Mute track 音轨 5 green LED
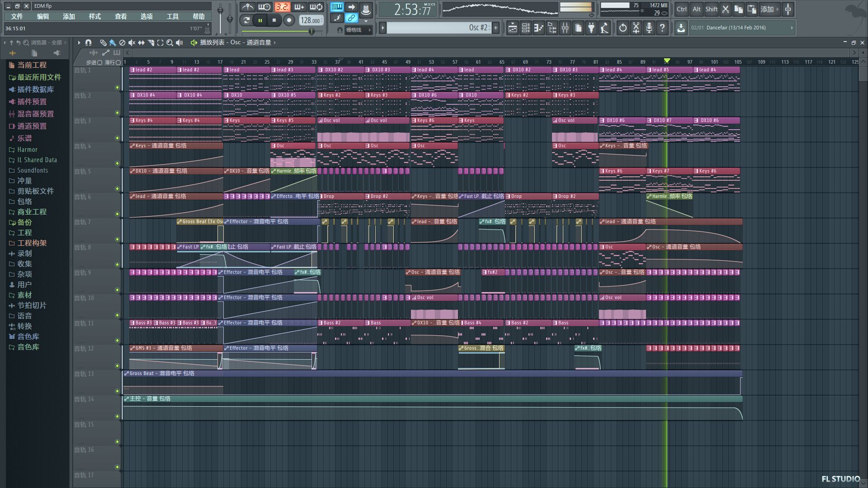Image resolution: width=868 pixels, height=488 pixels. pos(117,188)
